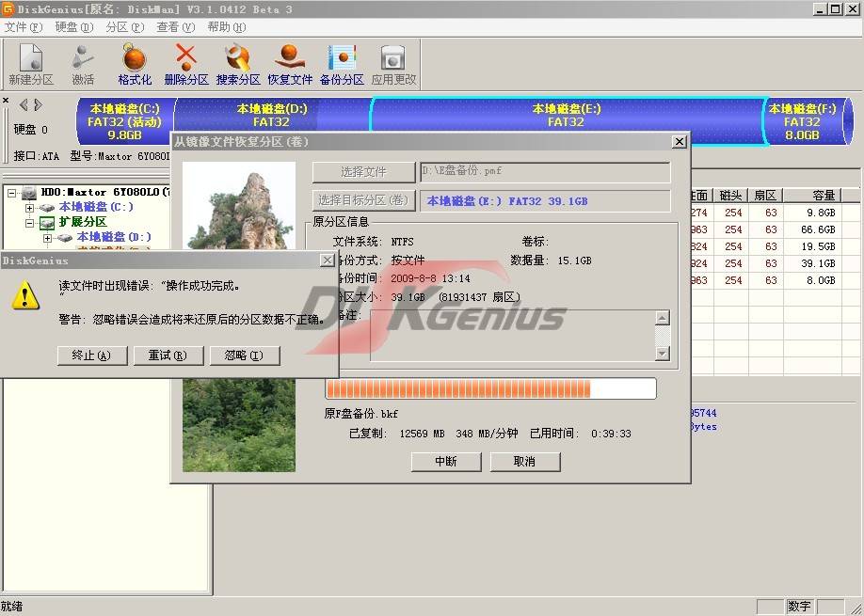Click the 扇区 column header

click(765, 195)
